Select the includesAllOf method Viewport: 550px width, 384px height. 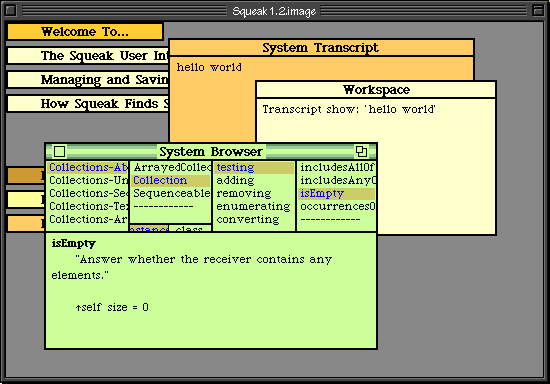337,167
